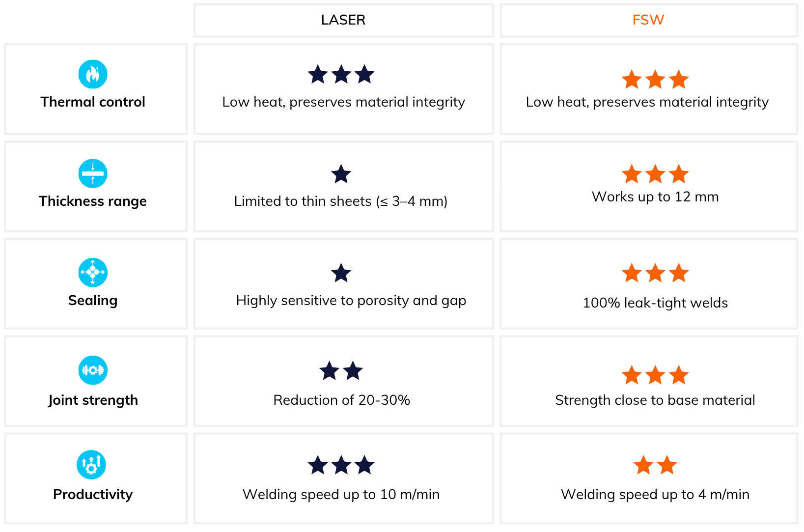Click the Thermal control label
Screen dimensions: 804x532
point(93,102)
